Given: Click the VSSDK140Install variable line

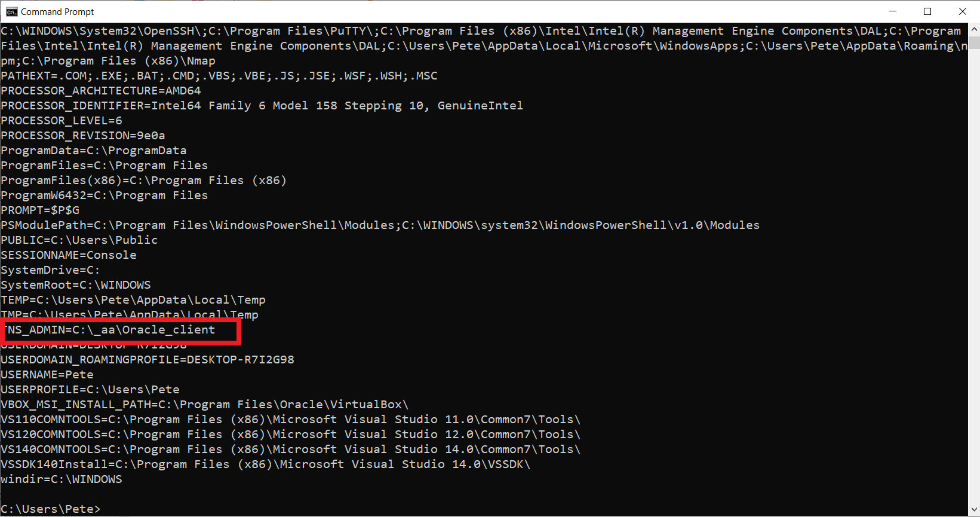Looking at the screenshot, I should tap(266, 464).
